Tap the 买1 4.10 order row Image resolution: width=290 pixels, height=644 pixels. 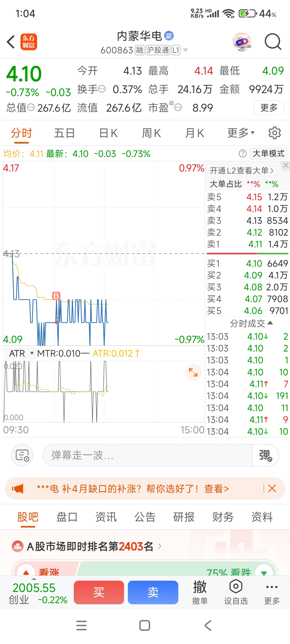(x=247, y=264)
